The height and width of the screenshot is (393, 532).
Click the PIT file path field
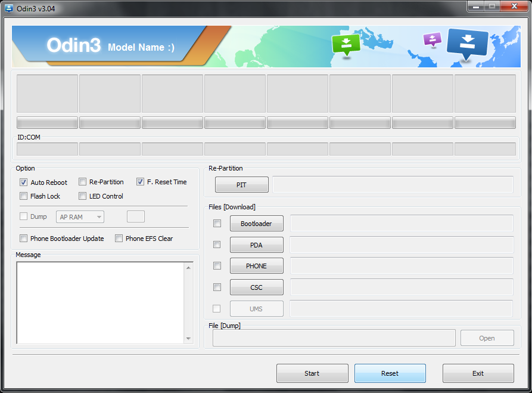coord(393,184)
